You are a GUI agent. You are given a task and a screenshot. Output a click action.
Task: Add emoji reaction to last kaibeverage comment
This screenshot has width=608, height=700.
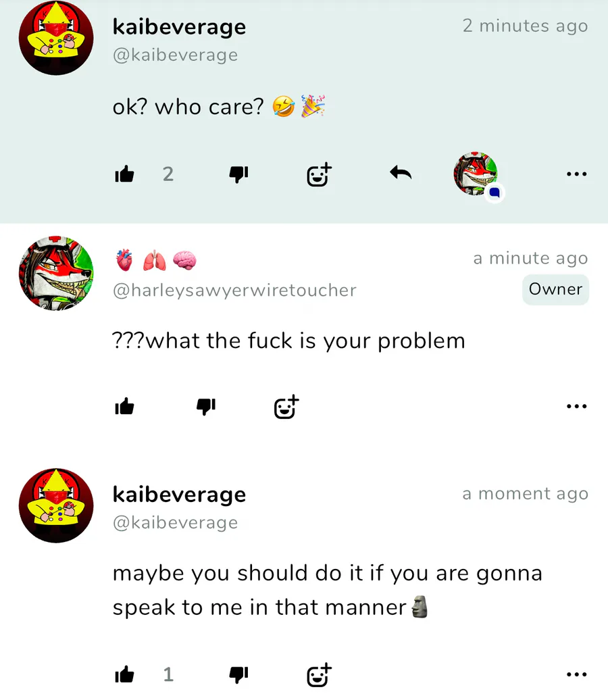pos(319,674)
